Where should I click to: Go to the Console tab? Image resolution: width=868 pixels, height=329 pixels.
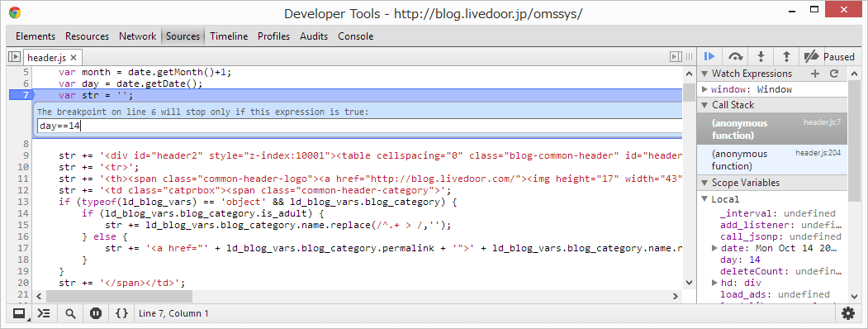coord(355,36)
